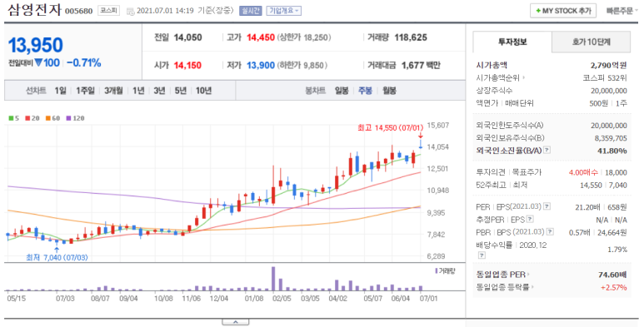The width and height of the screenshot is (644, 327).
Task: Click the 외국인소진율 value 41.80%
Action: click(612, 151)
